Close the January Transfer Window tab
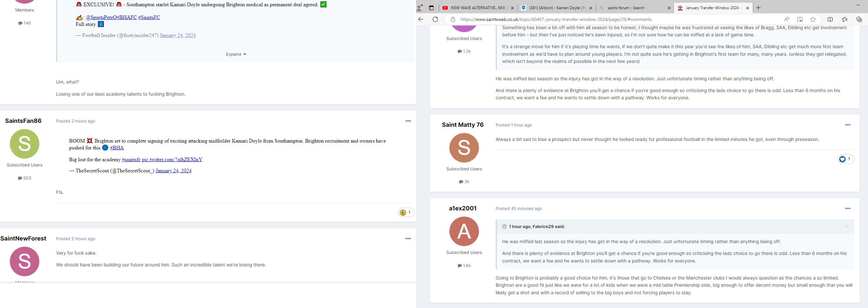Viewport: 868px width, 308px height. [747, 8]
